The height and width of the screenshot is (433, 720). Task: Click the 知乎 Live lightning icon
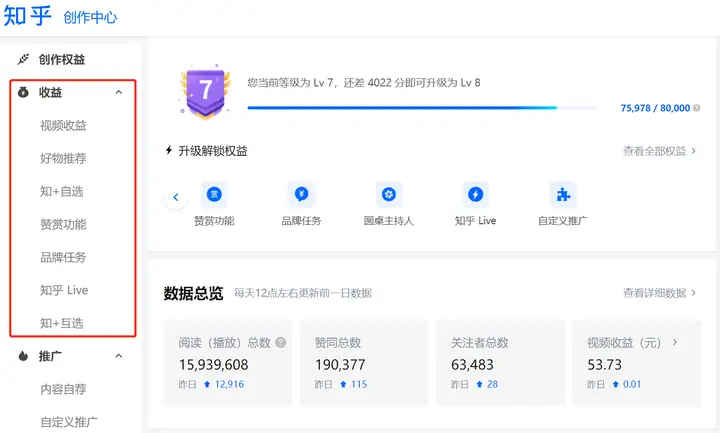(475, 194)
